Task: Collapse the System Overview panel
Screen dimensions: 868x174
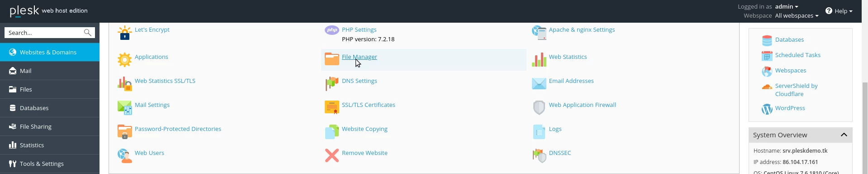Action: [844, 135]
